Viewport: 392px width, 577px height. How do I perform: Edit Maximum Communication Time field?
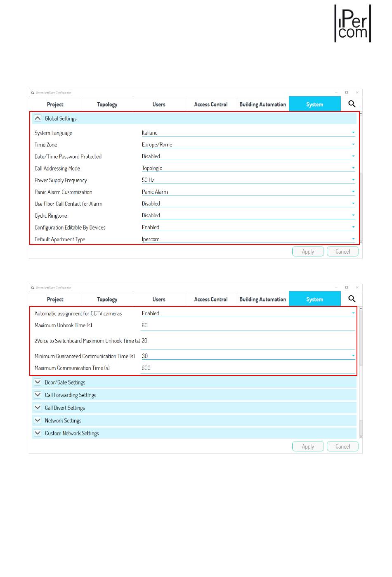click(248, 368)
